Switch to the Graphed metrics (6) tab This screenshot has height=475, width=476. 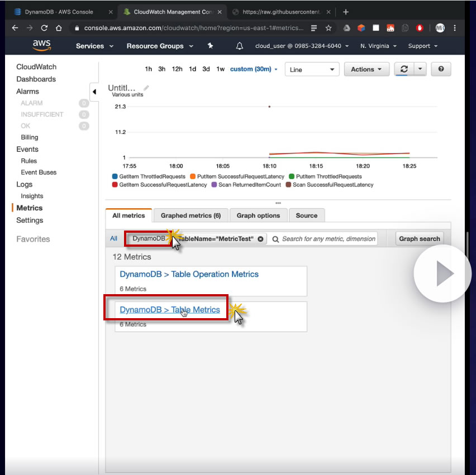coord(191,215)
